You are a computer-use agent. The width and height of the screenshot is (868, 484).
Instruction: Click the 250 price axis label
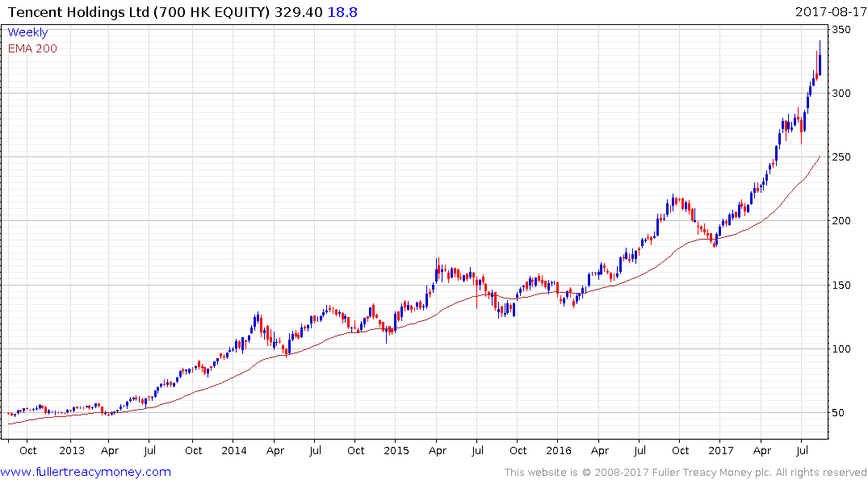click(841, 157)
